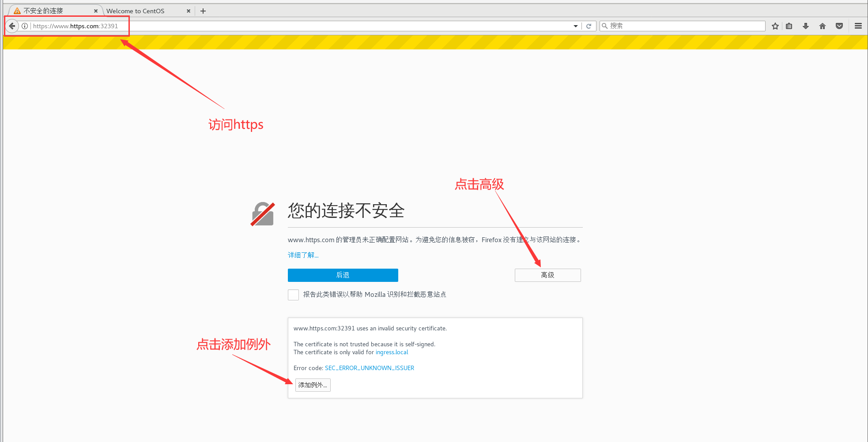The width and height of the screenshot is (868, 442).
Task: Click the warning triangle icon on first tab
Action: click(x=17, y=11)
